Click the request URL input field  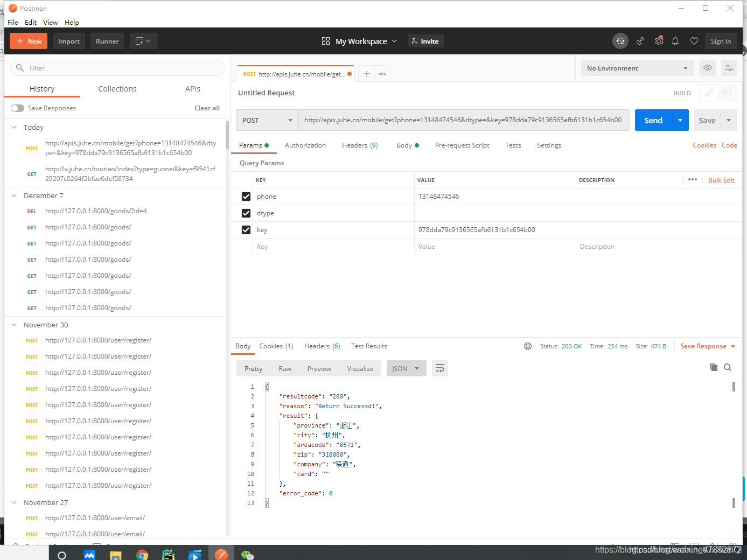(464, 120)
